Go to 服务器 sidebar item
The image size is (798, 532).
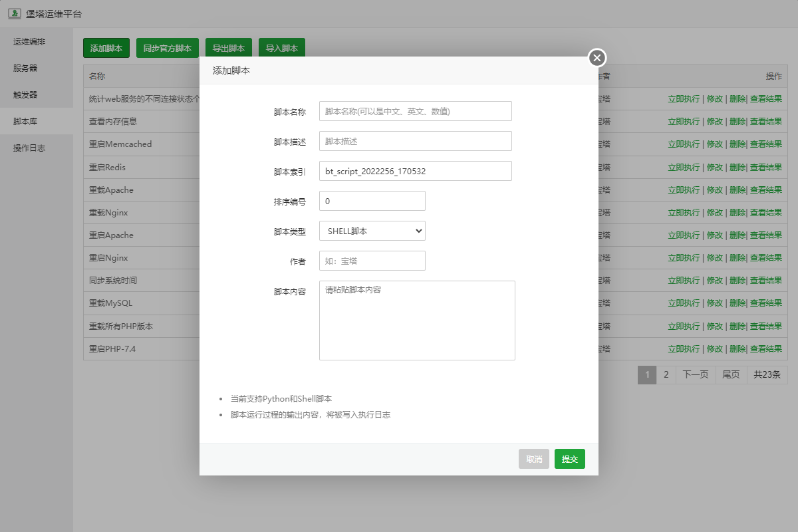coord(25,68)
